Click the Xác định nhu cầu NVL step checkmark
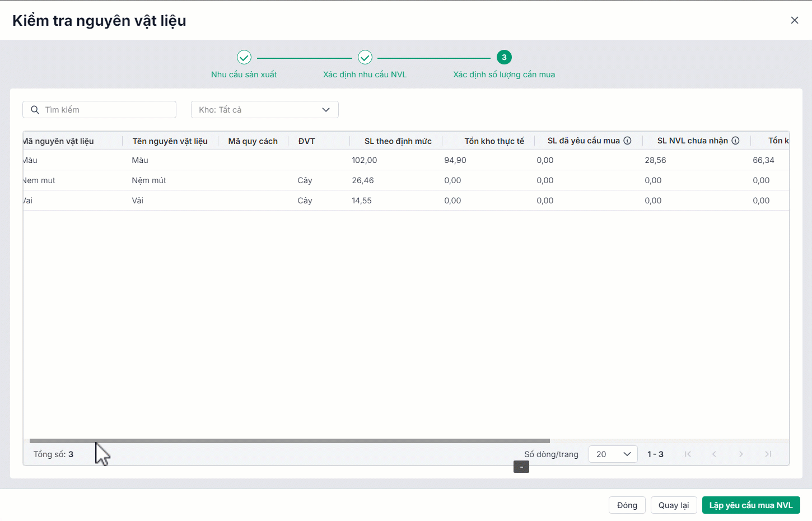812x521 pixels. [x=365, y=57]
